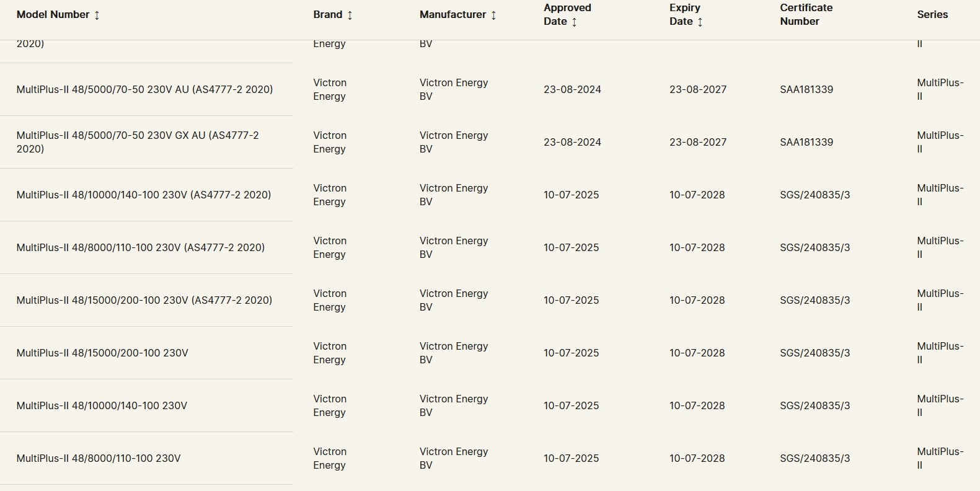Select MultiPlus-II 48/15000/200-100 230V without AS4777 suffix
980x491 pixels.
coord(102,353)
